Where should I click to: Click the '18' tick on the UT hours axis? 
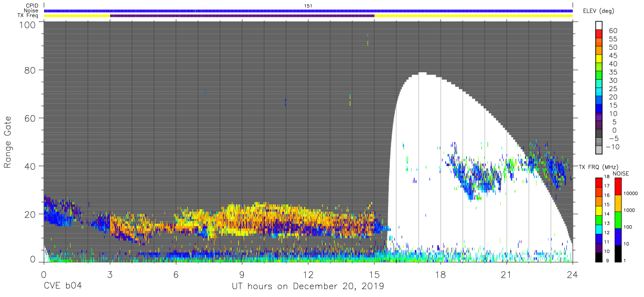[440, 274]
